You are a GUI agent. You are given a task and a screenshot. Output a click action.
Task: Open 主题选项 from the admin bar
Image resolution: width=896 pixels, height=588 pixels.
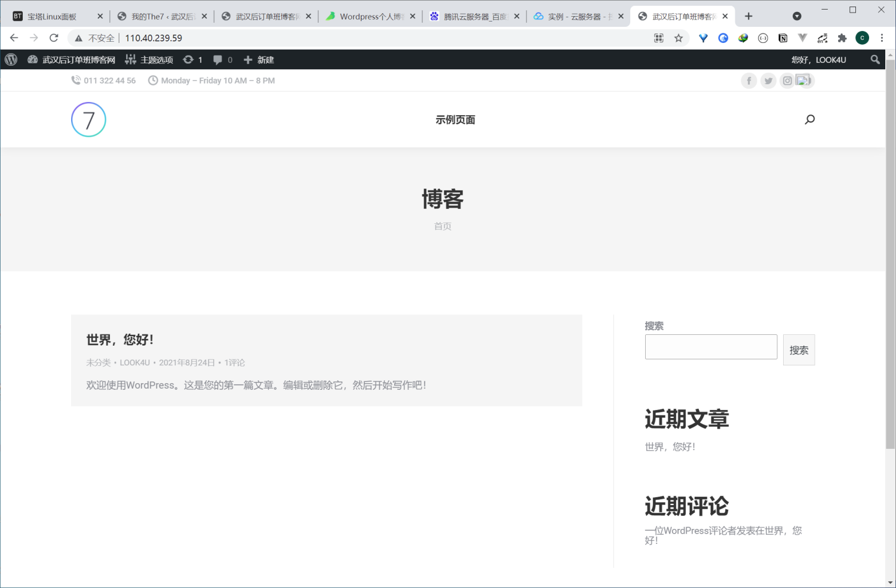click(156, 59)
